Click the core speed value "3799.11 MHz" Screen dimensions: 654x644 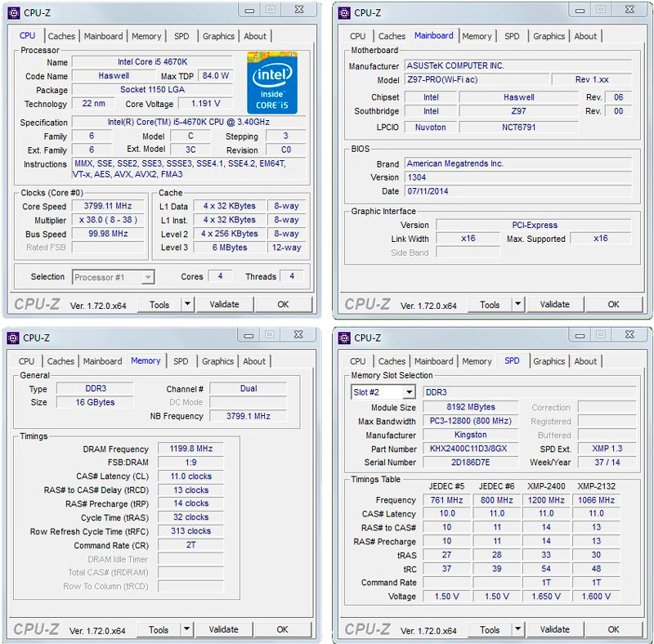click(x=108, y=206)
